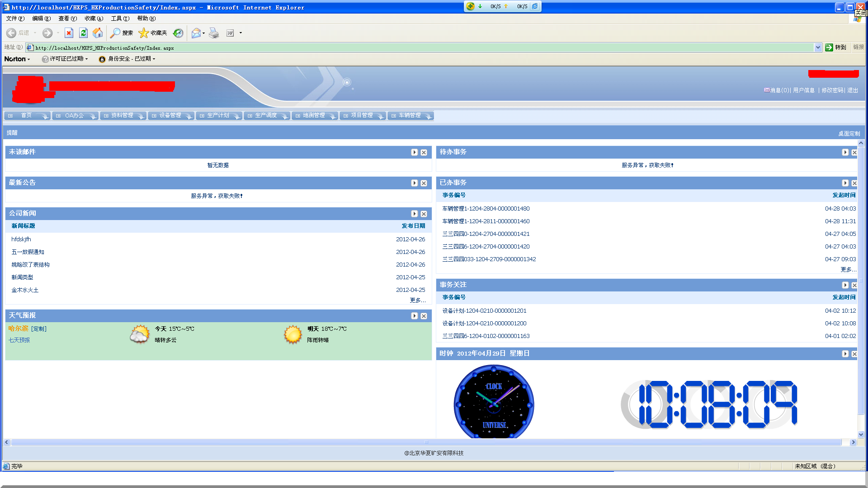Screen dimensions: 868x488
Task: Collapse the 时钟 panel arrow icon
Action: [x=845, y=354]
